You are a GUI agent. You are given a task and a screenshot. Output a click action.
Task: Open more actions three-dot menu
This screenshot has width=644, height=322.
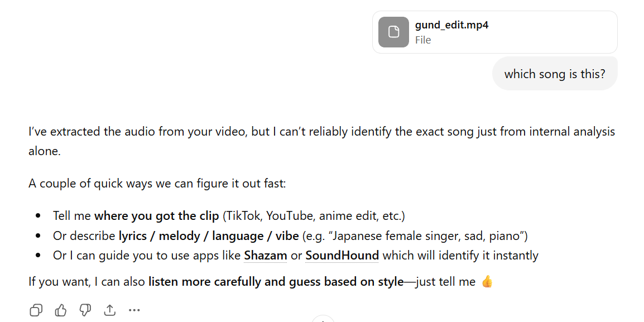pyautogui.click(x=134, y=310)
